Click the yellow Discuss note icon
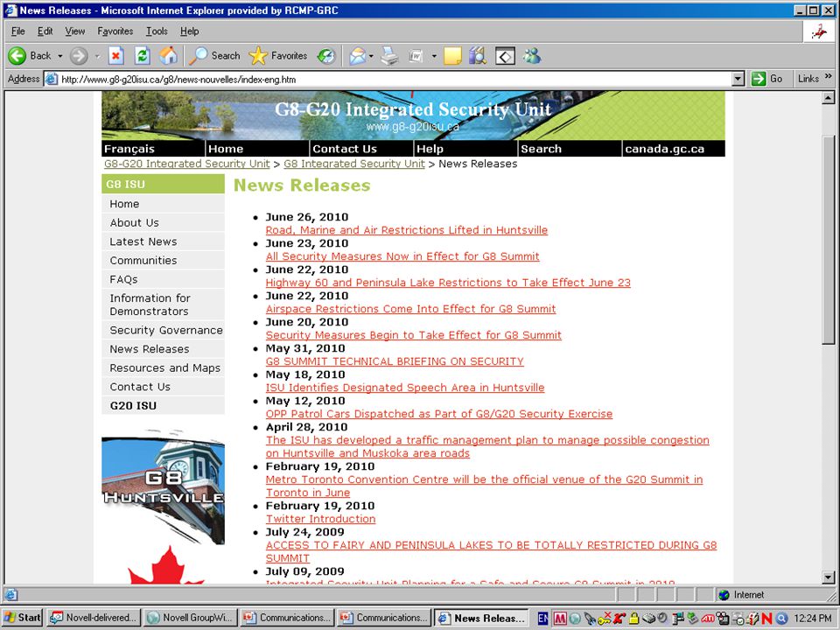840x630 pixels. (452, 56)
